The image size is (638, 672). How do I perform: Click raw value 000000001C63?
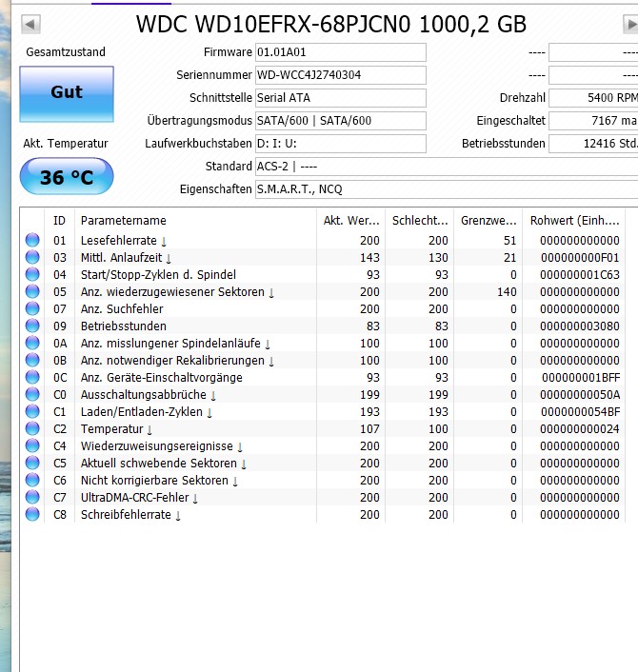[580, 275]
